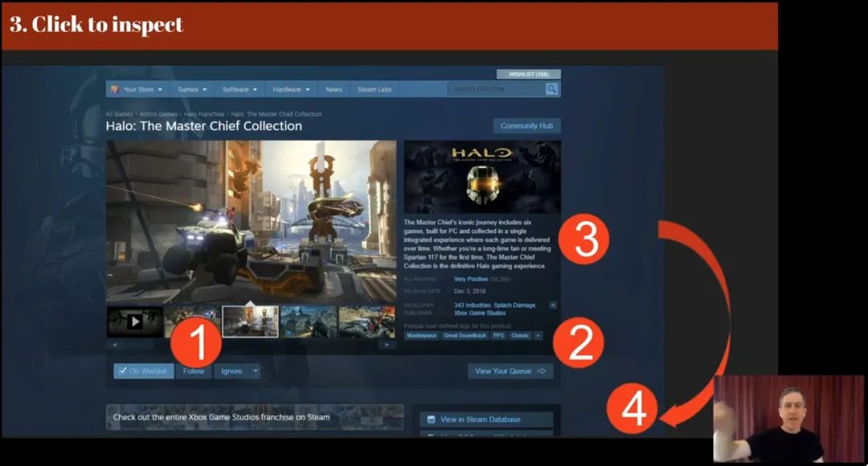The image size is (868, 466).
Task: Open the Community Hub
Action: [x=526, y=125]
